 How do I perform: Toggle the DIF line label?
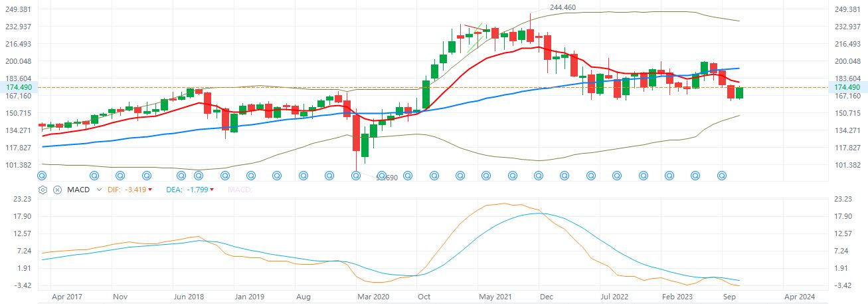pos(116,190)
